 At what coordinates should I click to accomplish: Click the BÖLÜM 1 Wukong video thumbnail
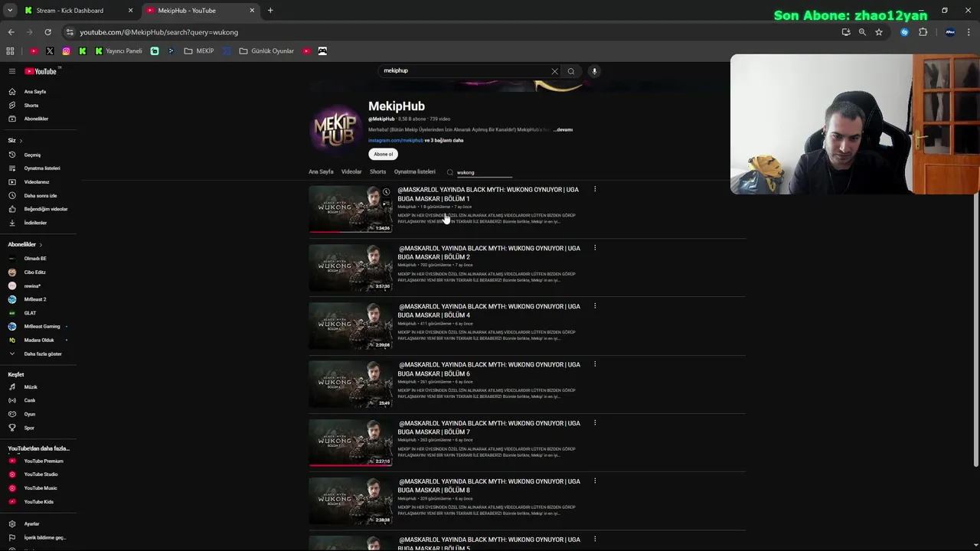coord(351,209)
